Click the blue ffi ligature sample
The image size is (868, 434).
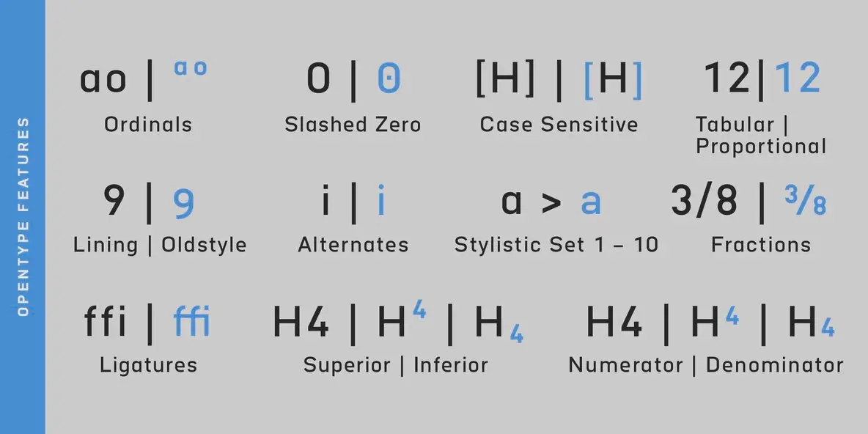point(191,321)
